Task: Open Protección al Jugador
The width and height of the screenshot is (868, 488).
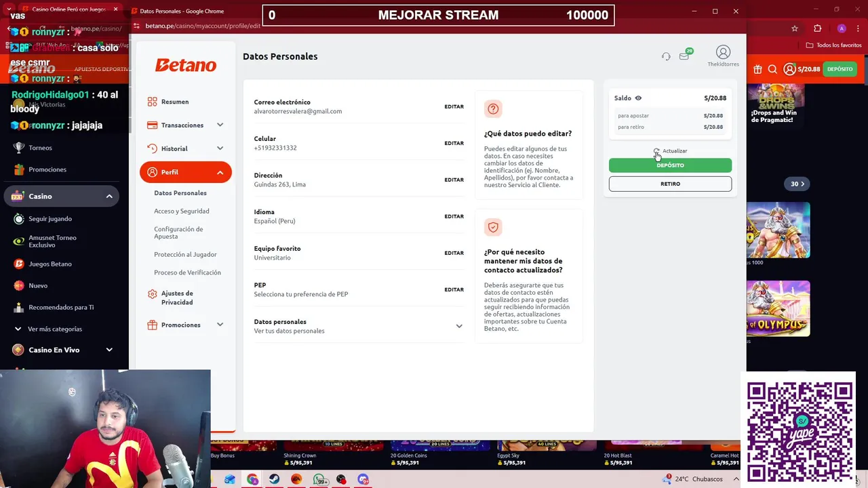Action: 185,254
